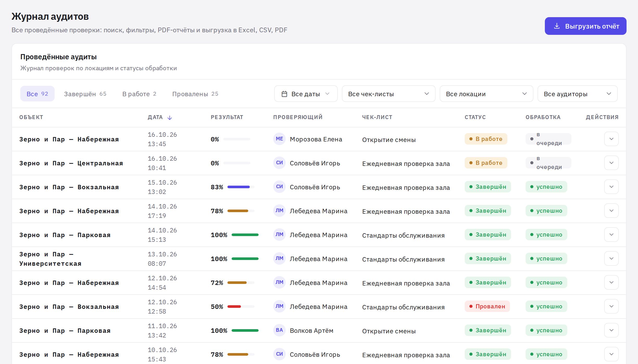This screenshot has height=364, width=638.
Task: Click В работе badge in Центральная row
Action: click(x=486, y=163)
